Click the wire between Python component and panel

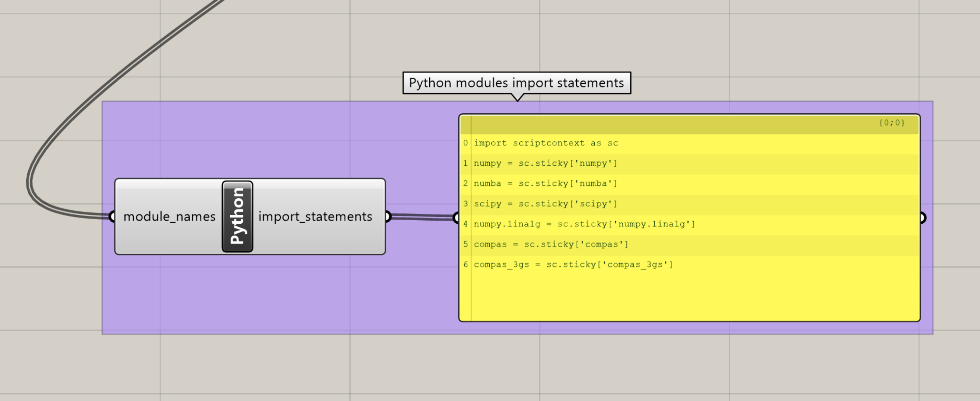[x=422, y=217]
